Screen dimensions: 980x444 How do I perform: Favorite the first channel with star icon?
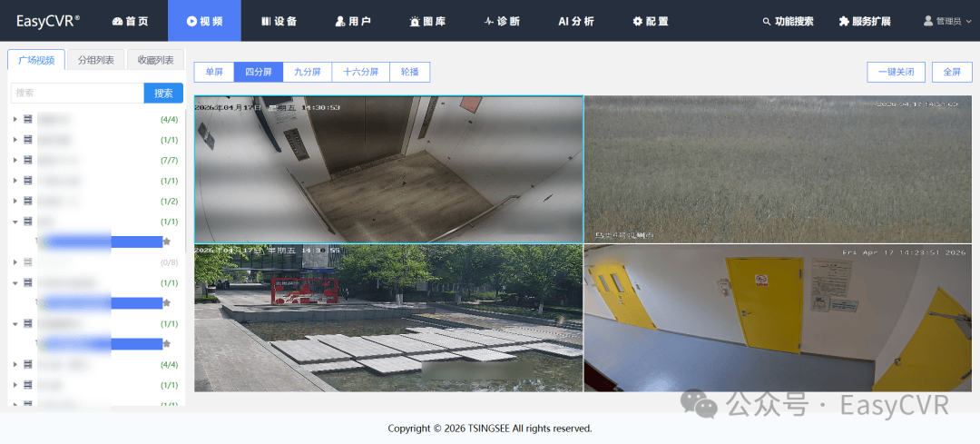pyautogui.click(x=167, y=242)
